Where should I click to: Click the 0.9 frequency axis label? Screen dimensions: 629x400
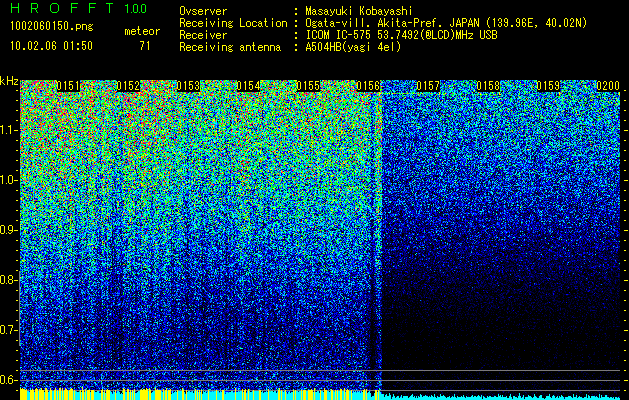pyautogui.click(x=9, y=230)
